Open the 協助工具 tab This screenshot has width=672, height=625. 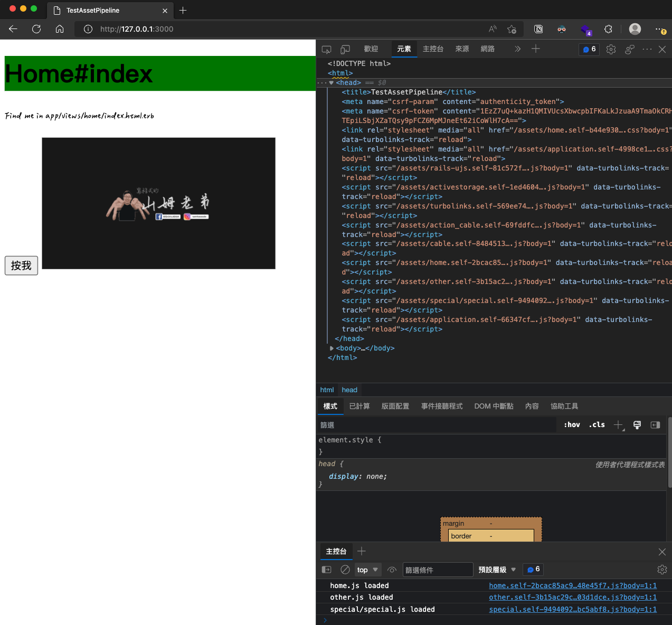click(x=564, y=406)
